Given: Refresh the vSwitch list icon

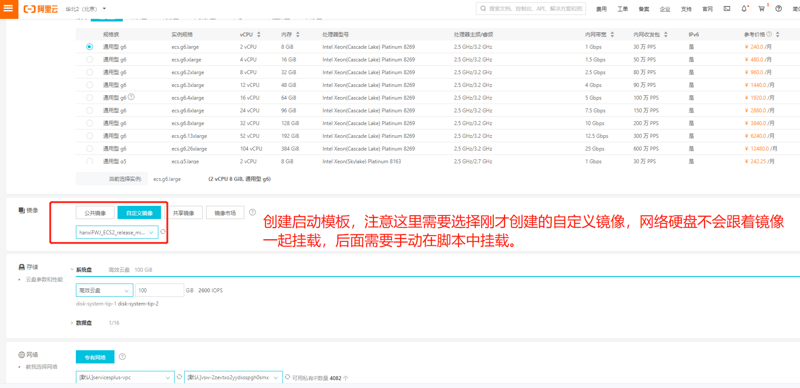Looking at the screenshot, I should click(x=287, y=377).
